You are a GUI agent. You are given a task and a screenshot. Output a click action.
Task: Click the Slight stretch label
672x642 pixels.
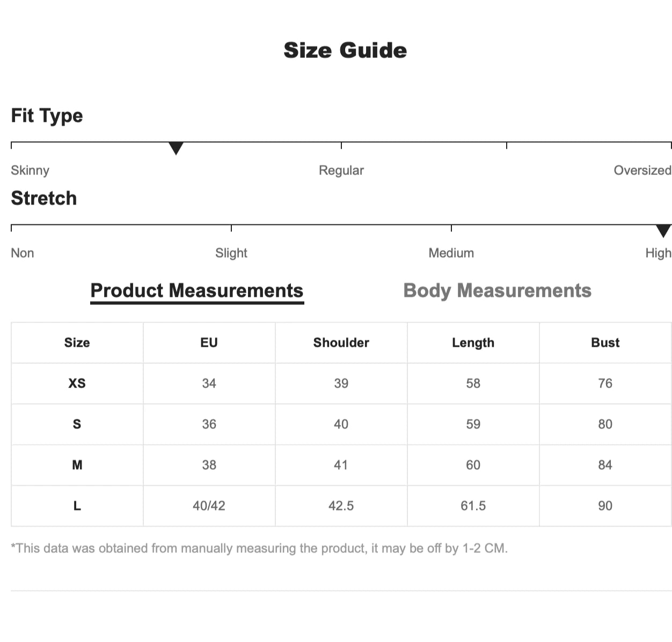pyautogui.click(x=231, y=253)
